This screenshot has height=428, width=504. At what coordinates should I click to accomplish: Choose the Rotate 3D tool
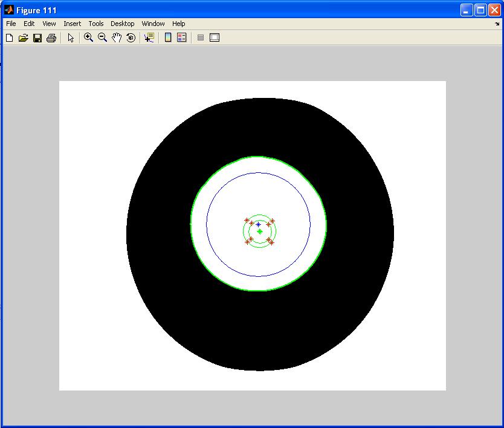(131, 38)
